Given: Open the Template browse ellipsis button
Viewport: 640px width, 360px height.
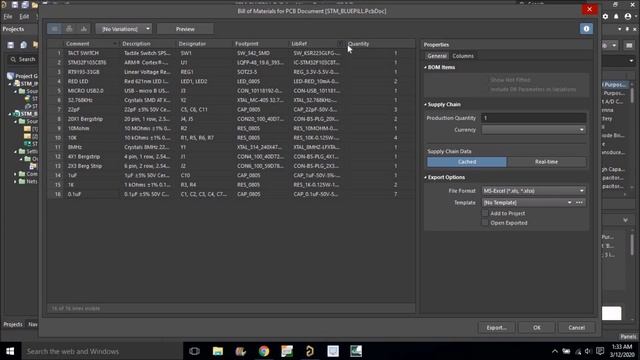Looking at the screenshot, I should point(579,202).
